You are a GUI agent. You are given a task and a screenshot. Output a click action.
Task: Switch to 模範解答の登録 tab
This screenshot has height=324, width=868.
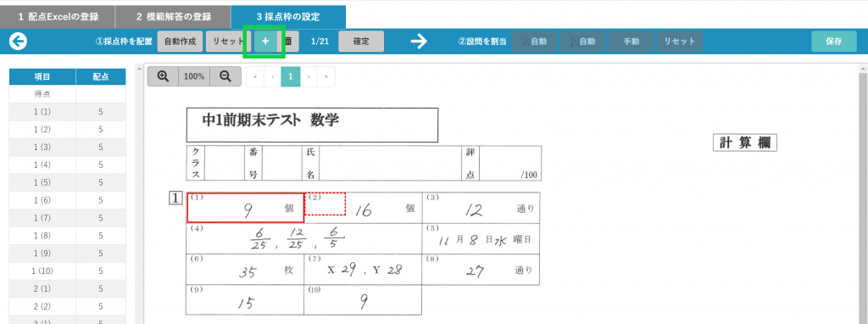click(173, 17)
